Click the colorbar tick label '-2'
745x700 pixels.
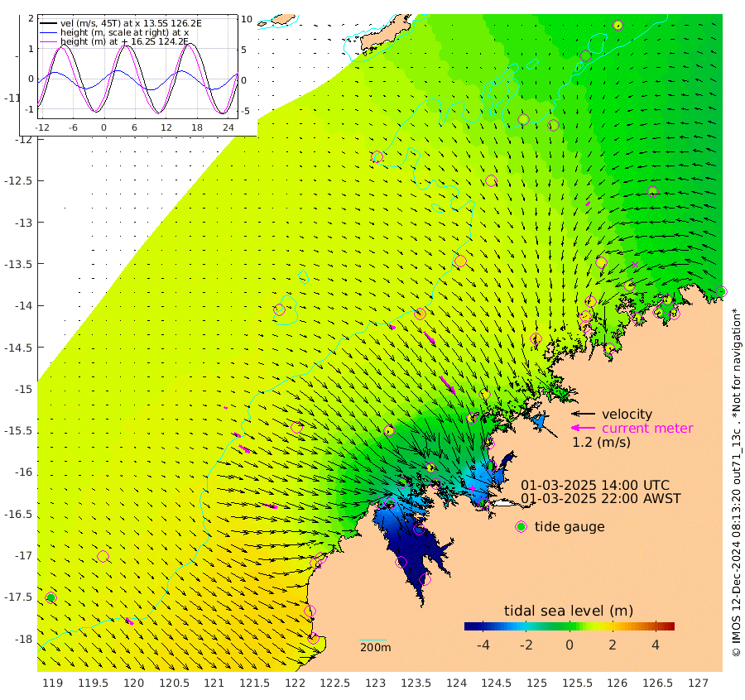tap(526, 645)
